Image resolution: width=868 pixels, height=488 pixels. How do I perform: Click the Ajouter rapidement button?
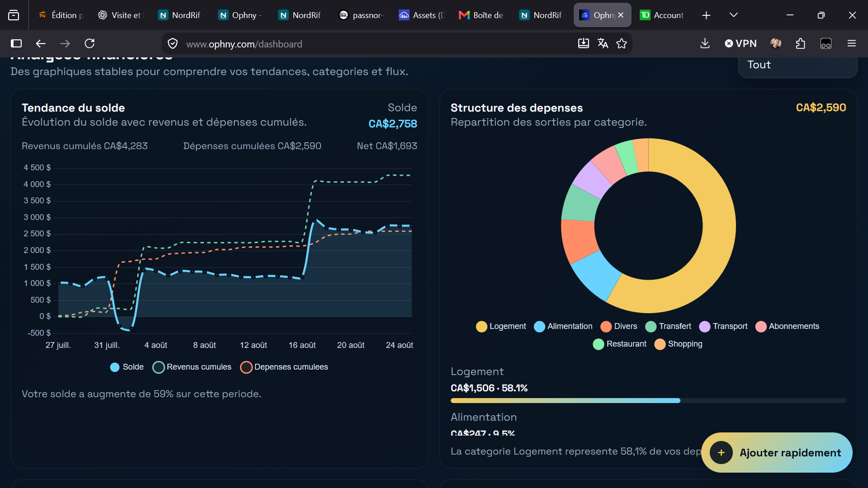(777, 452)
